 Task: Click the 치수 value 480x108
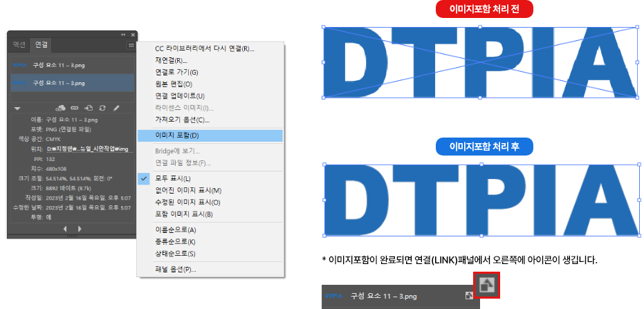click(56, 169)
